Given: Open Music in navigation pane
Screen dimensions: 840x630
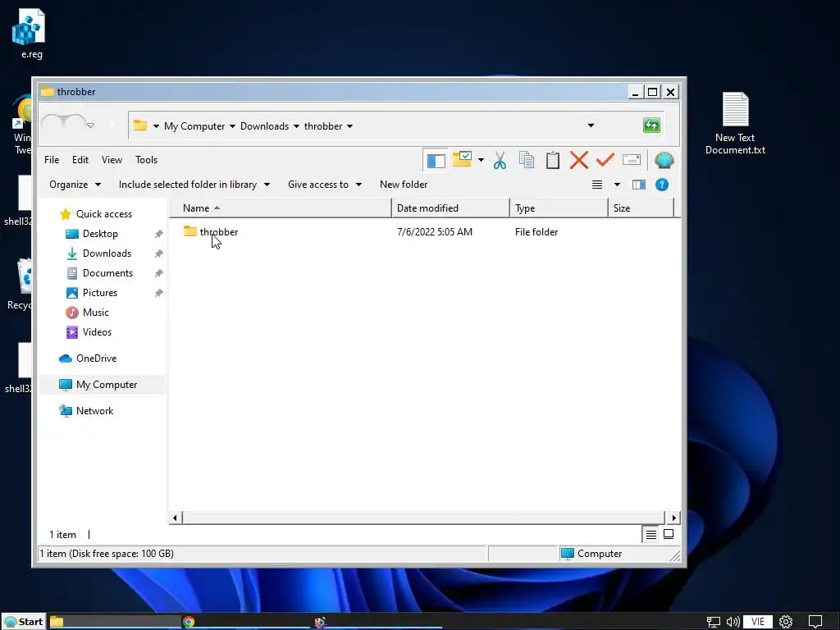Looking at the screenshot, I should (x=95, y=313).
